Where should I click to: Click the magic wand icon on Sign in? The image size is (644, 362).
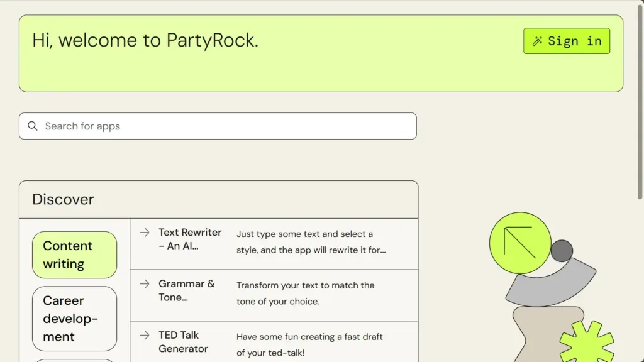pyautogui.click(x=537, y=41)
